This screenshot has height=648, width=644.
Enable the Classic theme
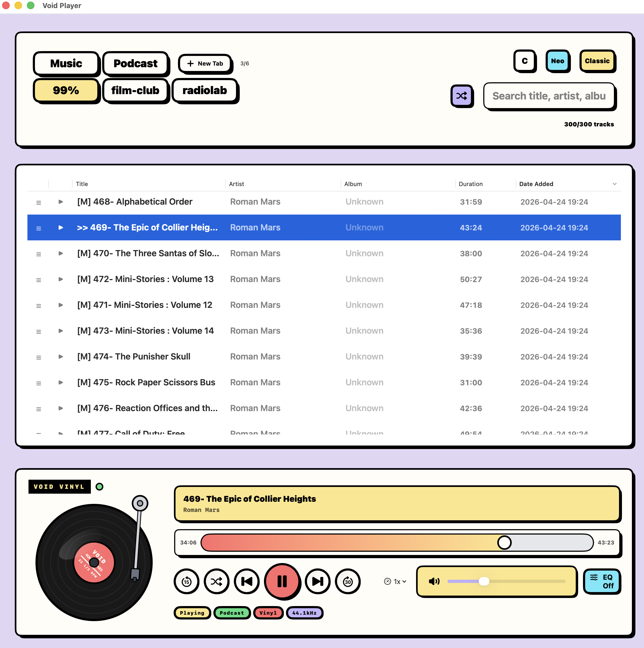[597, 61]
